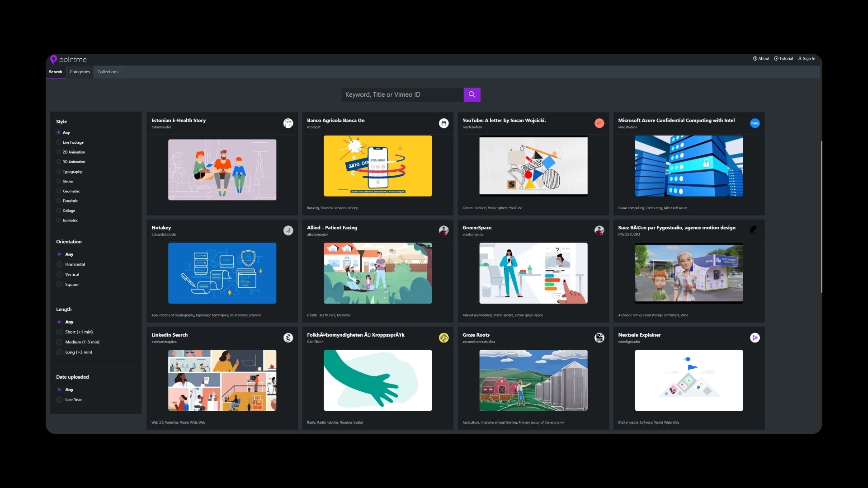Filter by Last Year upload date
868x488 pixels.
pyautogui.click(x=59, y=400)
